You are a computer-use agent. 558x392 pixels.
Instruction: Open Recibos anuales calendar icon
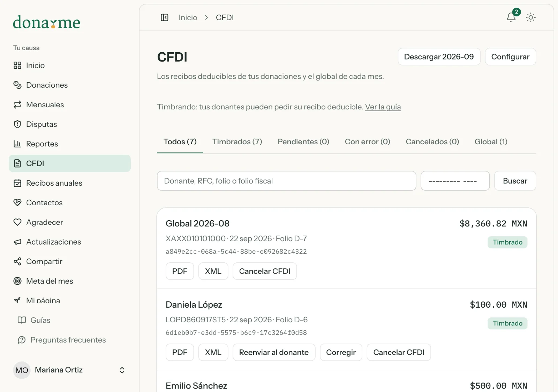pyautogui.click(x=17, y=183)
